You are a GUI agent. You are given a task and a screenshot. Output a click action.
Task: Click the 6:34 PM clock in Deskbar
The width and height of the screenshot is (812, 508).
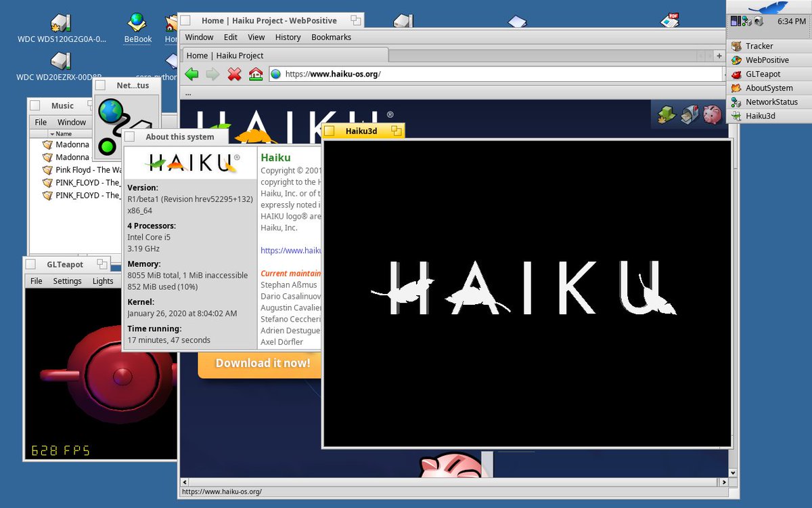point(792,22)
